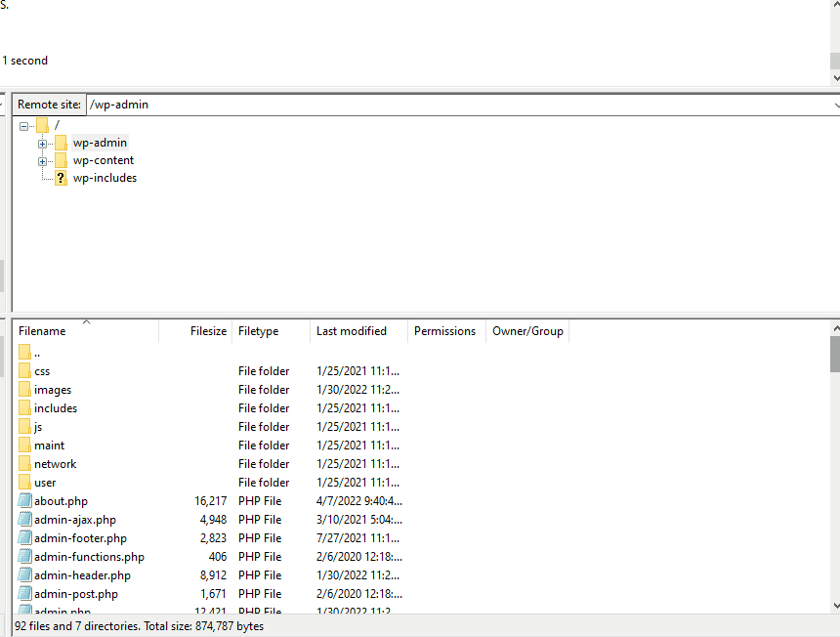Select the "includes" folder name in file list

[56, 408]
